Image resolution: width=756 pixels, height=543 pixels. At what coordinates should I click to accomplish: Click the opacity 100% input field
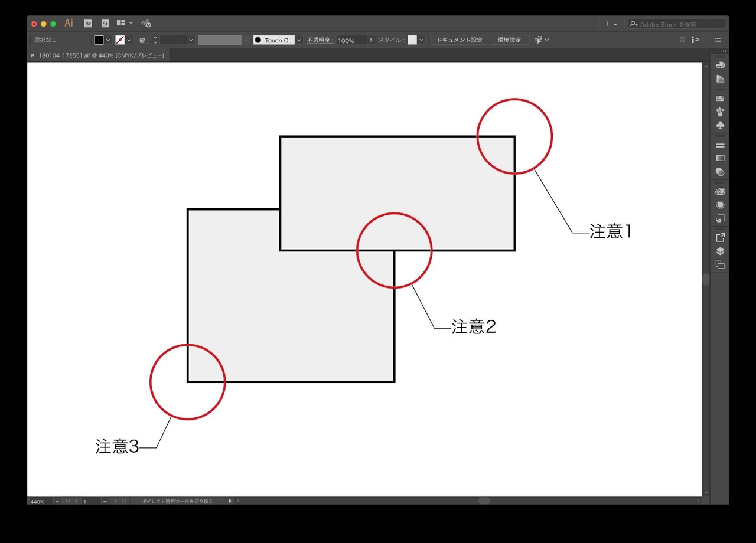[x=351, y=40]
